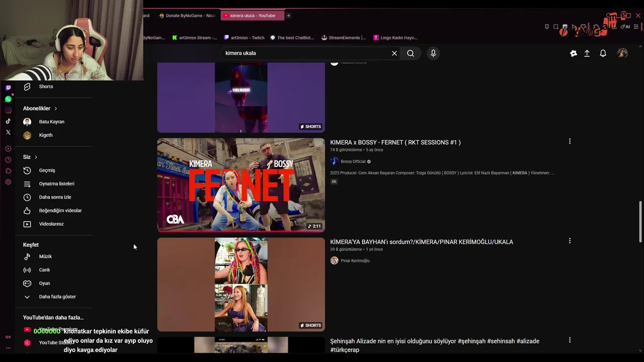Click the upload video arrow icon
644x362 pixels.
click(587, 53)
